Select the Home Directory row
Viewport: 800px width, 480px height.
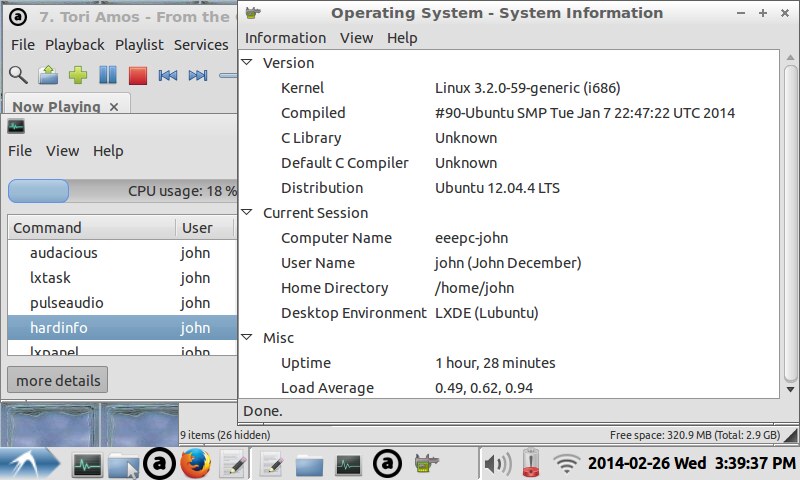509,288
